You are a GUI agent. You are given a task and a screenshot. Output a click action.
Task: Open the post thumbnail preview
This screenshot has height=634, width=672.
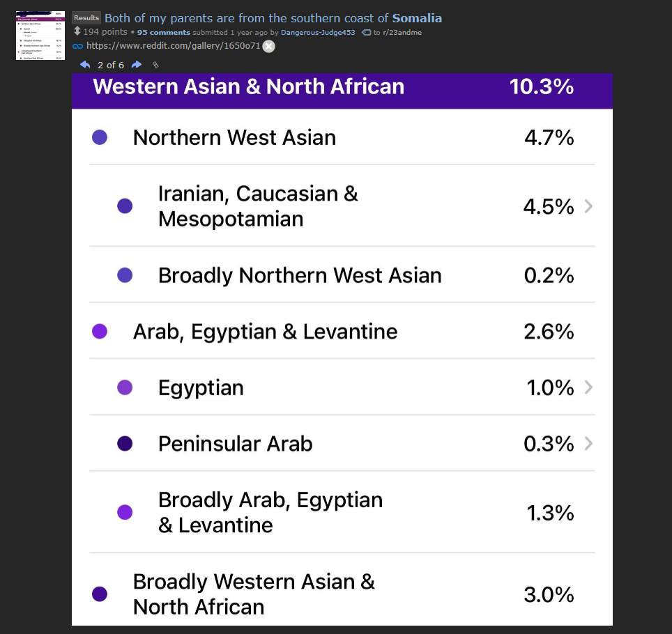click(x=40, y=36)
